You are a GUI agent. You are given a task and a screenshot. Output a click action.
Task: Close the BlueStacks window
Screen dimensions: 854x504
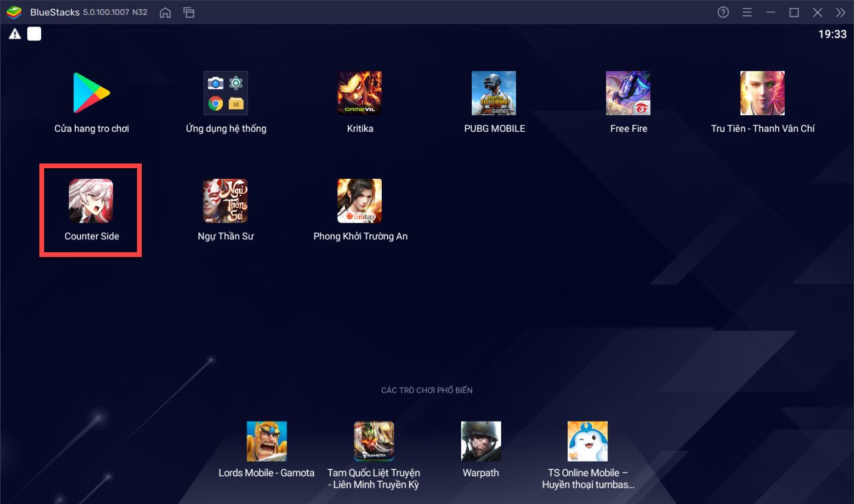click(818, 12)
